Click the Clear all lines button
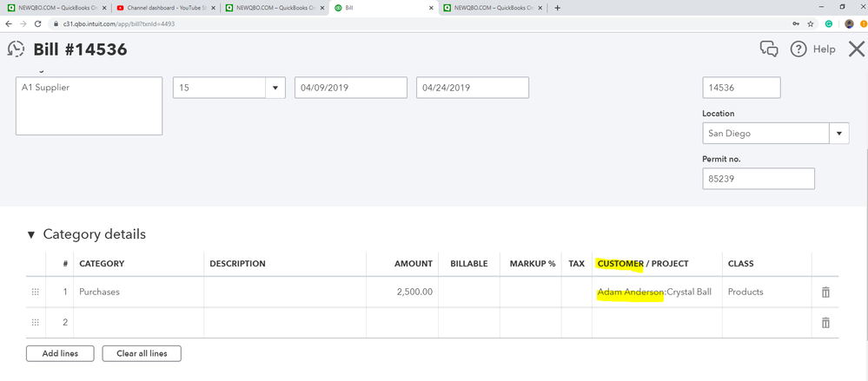868x381 pixels. point(142,353)
